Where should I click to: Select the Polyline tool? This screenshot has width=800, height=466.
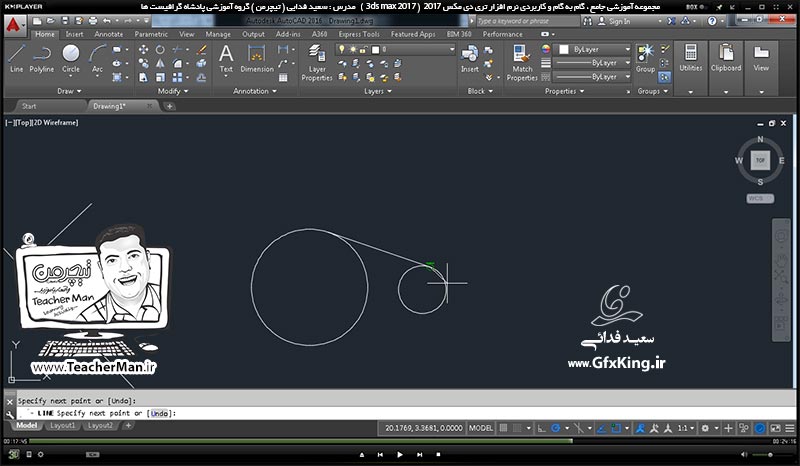click(x=41, y=58)
